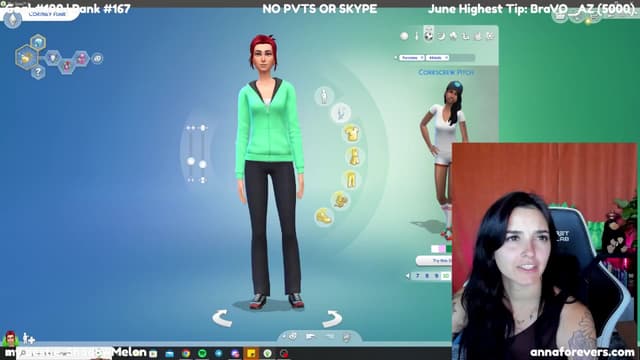The image size is (640, 360).
Task: Remove the second filter tag
Action: coord(447,58)
